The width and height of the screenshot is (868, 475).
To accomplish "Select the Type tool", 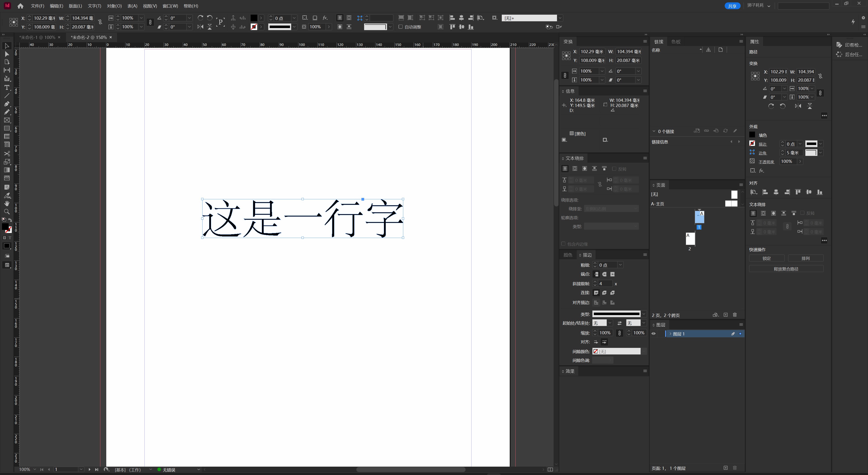I will pyautogui.click(x=7, y=87).
